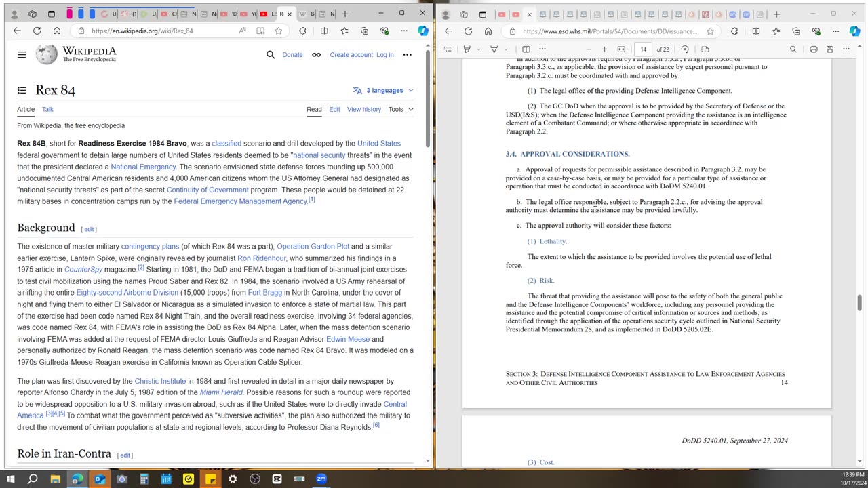This screenshot has height=488, width=868.
Task: Open PDF page view options
Action: 705,49
